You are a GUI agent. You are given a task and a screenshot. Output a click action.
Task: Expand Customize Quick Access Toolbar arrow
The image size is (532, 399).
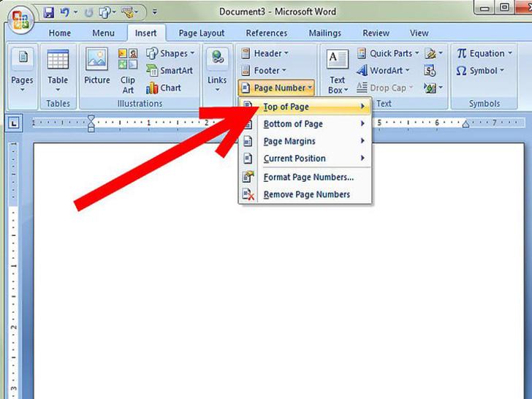(155, 12)
